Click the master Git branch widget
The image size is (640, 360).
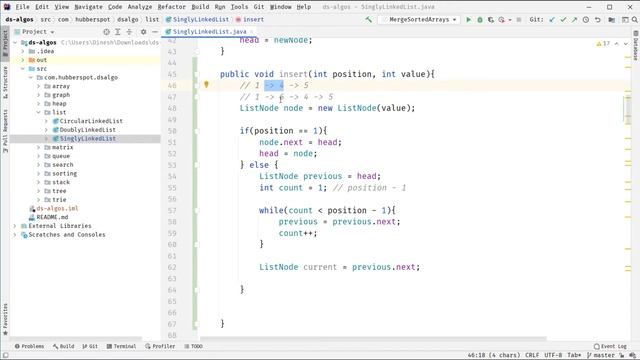click(x=600, y=355)
